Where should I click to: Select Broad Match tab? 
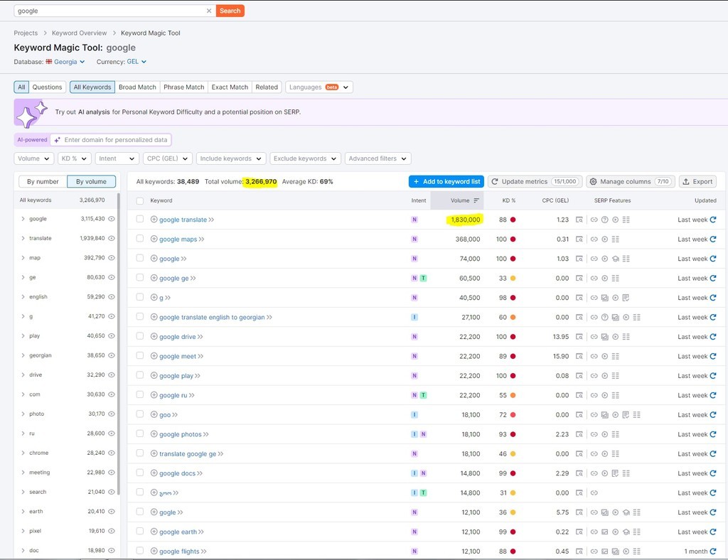click(137, 87)
